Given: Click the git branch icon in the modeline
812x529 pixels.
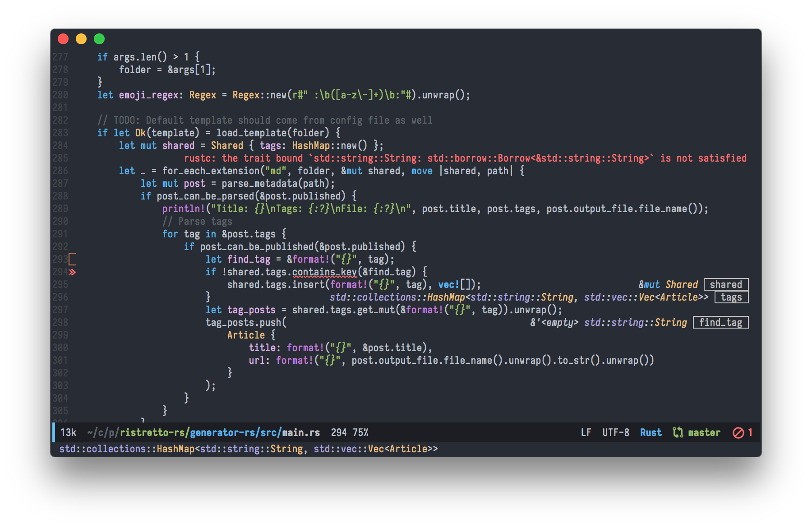Looking at the screenshot, I should click(x=678, y=432).
